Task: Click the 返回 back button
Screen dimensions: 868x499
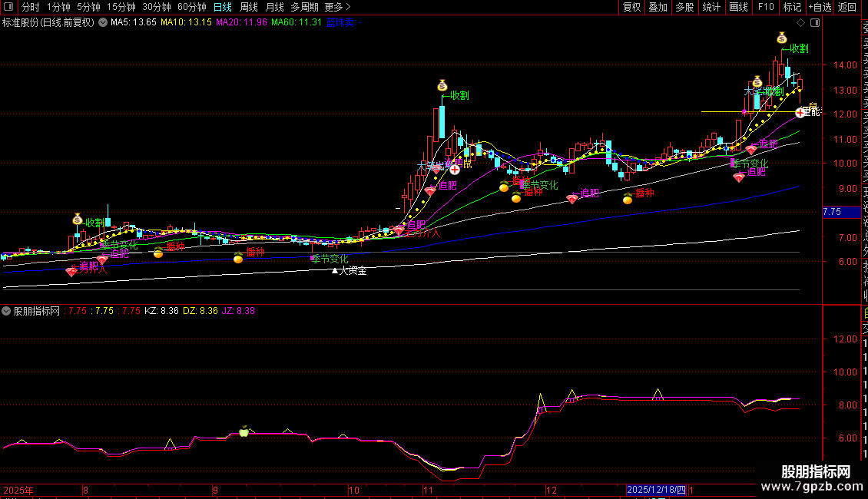Action: [847, 7]
